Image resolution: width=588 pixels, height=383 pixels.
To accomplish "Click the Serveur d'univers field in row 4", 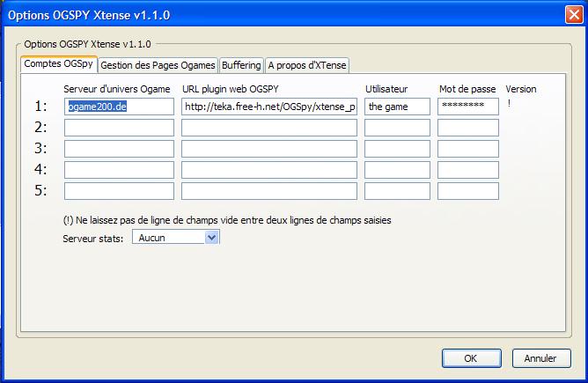I will [x=119, y=170].
